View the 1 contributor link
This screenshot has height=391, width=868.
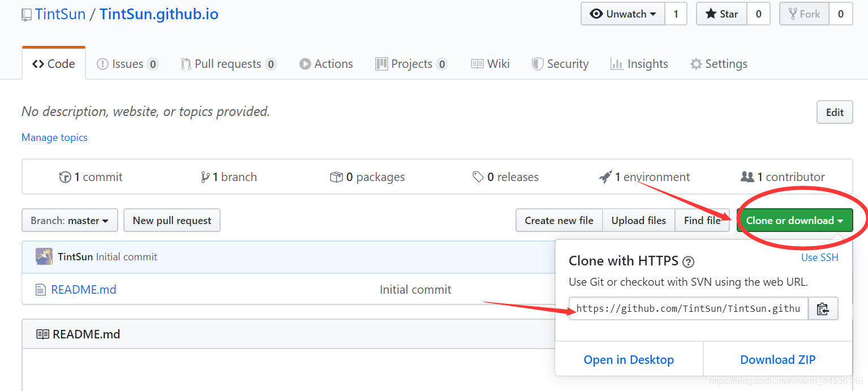tap(783, 177)
